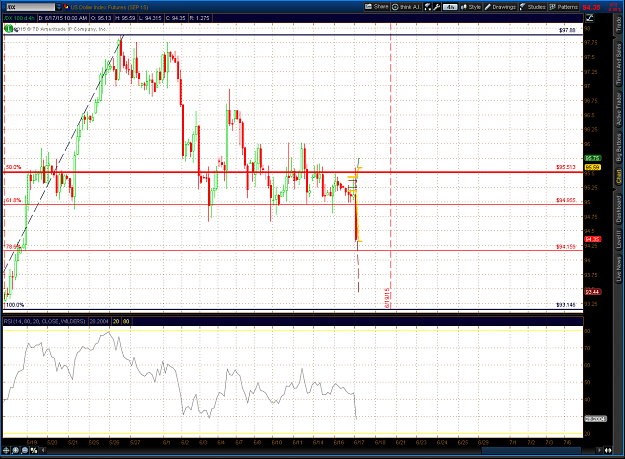The width and height of the screenshot is (625, 459).
Task: Click the scroll left arrow
Action: pyautogui.click(x=43, y=450)
